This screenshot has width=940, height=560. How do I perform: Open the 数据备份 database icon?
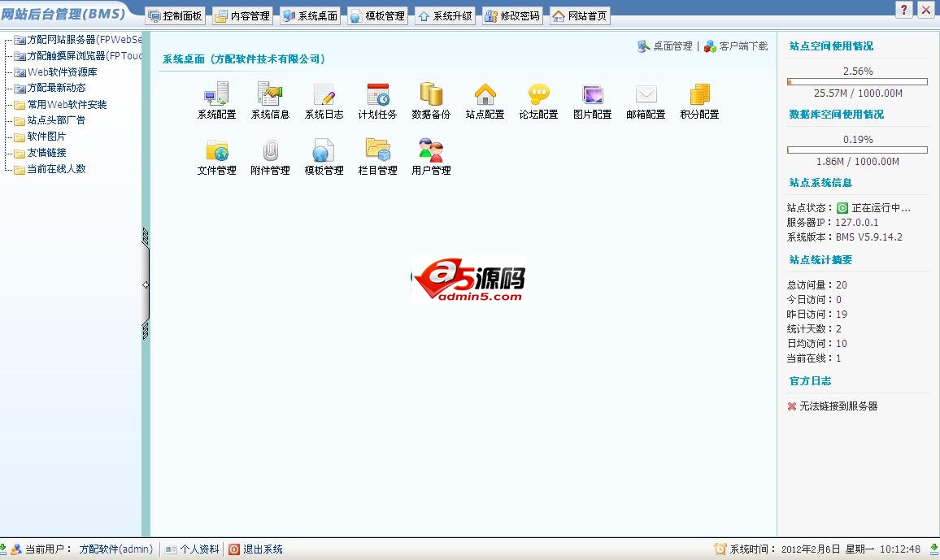[431, 100]
